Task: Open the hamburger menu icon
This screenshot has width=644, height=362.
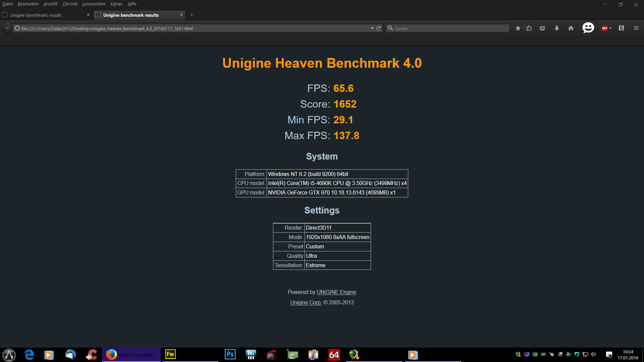Action: (x=636, y=28)
